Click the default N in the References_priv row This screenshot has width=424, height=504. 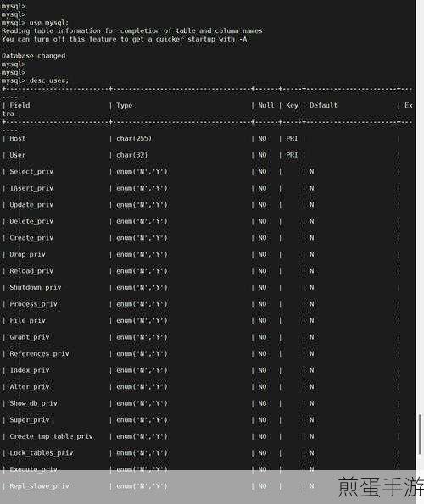point(311,354)
